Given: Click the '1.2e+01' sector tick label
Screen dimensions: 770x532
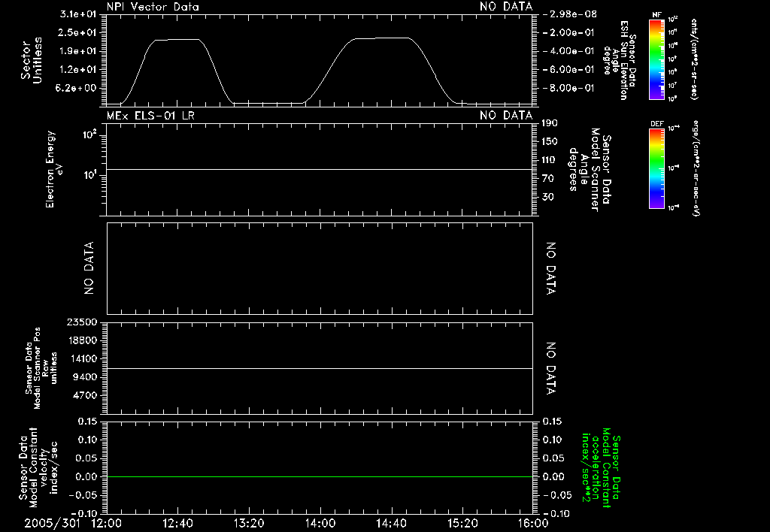Looking at the screenshot, I should (x=78, y=70).
